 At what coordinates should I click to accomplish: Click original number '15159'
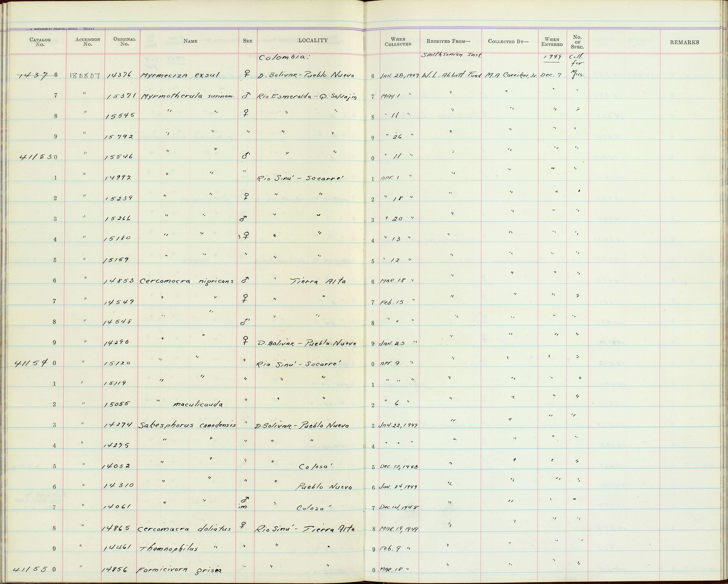coord(116,260)
